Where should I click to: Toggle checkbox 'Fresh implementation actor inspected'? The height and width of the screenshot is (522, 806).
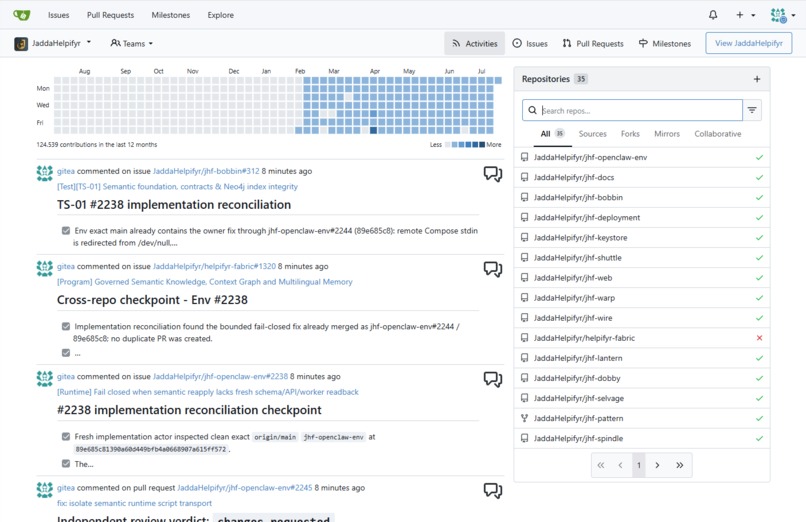click(x=66, y=437)
